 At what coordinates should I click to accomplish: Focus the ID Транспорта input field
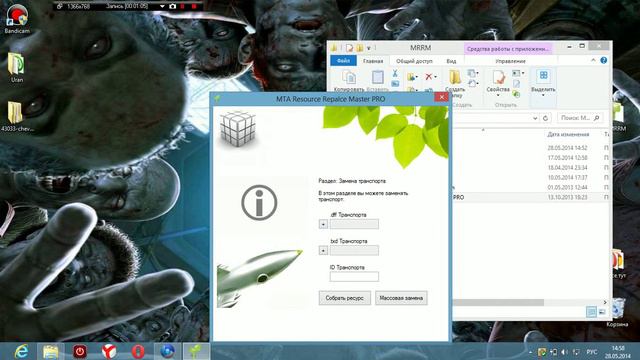354,276
